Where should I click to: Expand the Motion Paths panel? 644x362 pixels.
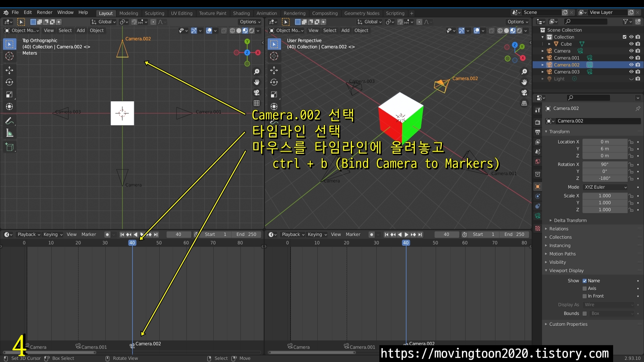point(562,254)
